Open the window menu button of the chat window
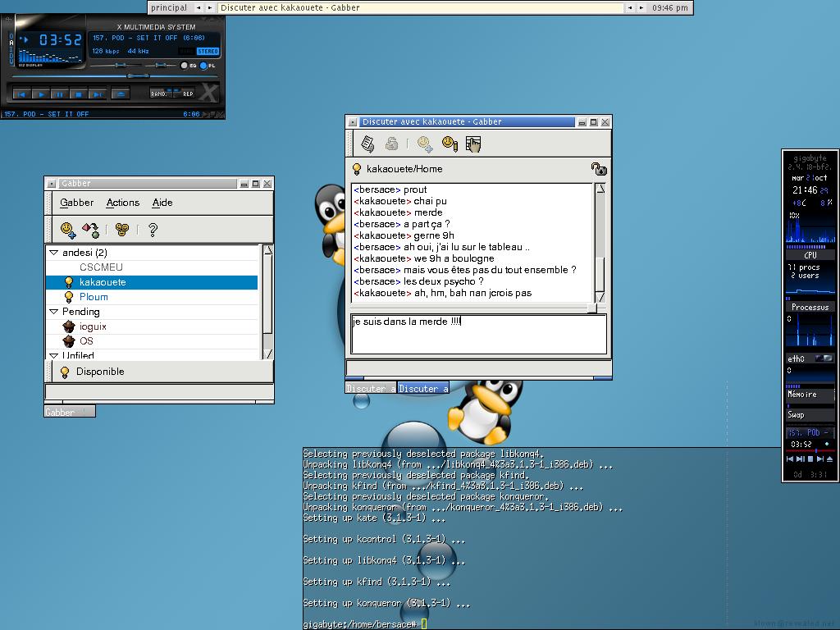The height and width of the screenshot is (630, 840). pos(353,122)
